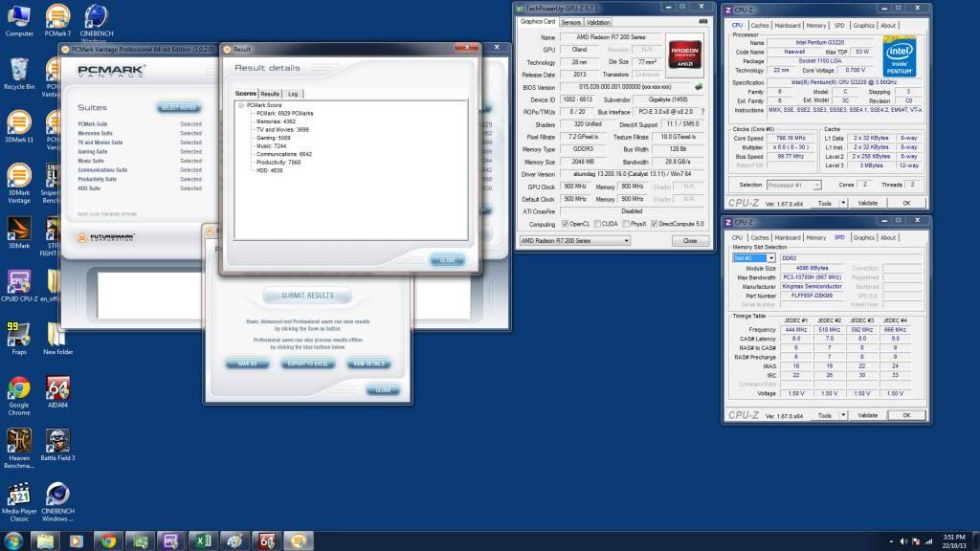This screenshot has width=980, height=551.
Task: Open the Tools dropdown arrow in lower CPU-Z
Action: point(842,415)
